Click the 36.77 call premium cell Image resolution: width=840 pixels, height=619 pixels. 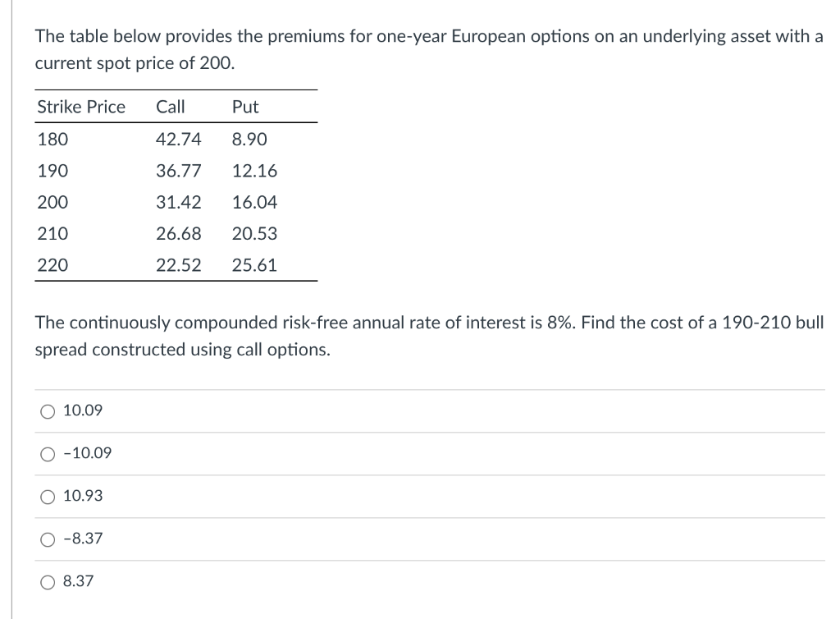point(178,171)
